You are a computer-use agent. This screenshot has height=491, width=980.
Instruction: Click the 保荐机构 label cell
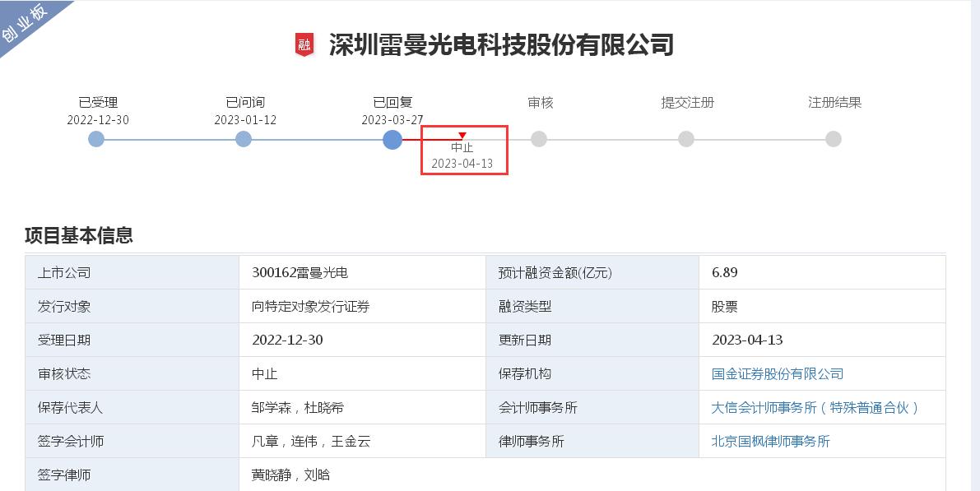[592, 373]
